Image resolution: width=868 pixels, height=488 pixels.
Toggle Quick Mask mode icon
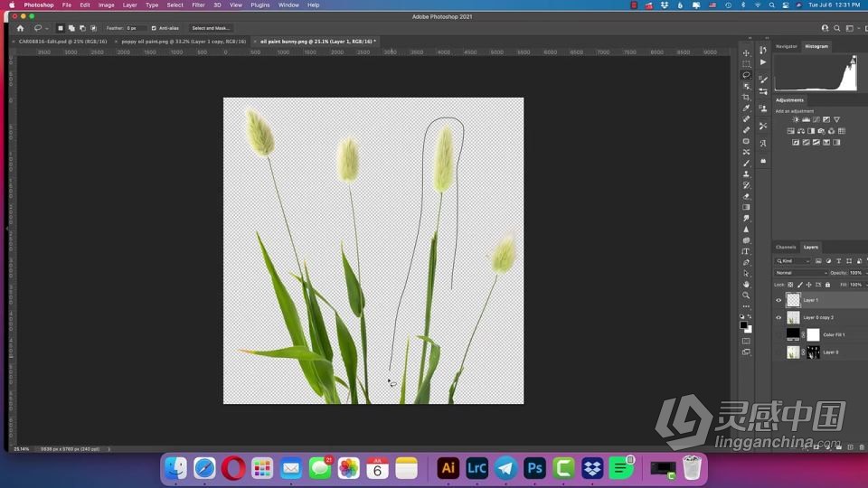pos(746,341)
